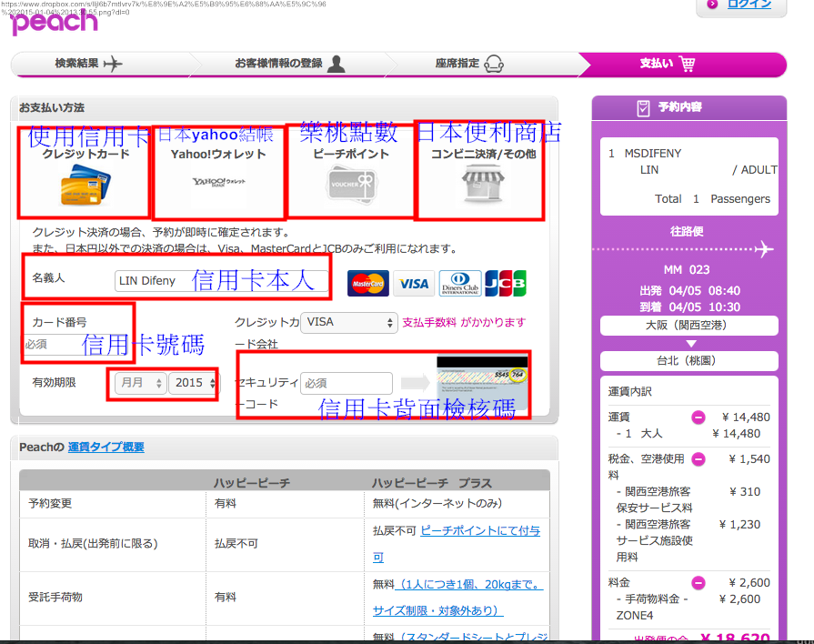Click the 台北（桃園） arrival box
The width and height of the screenshot is (814, 644).
tap(688, 361)
